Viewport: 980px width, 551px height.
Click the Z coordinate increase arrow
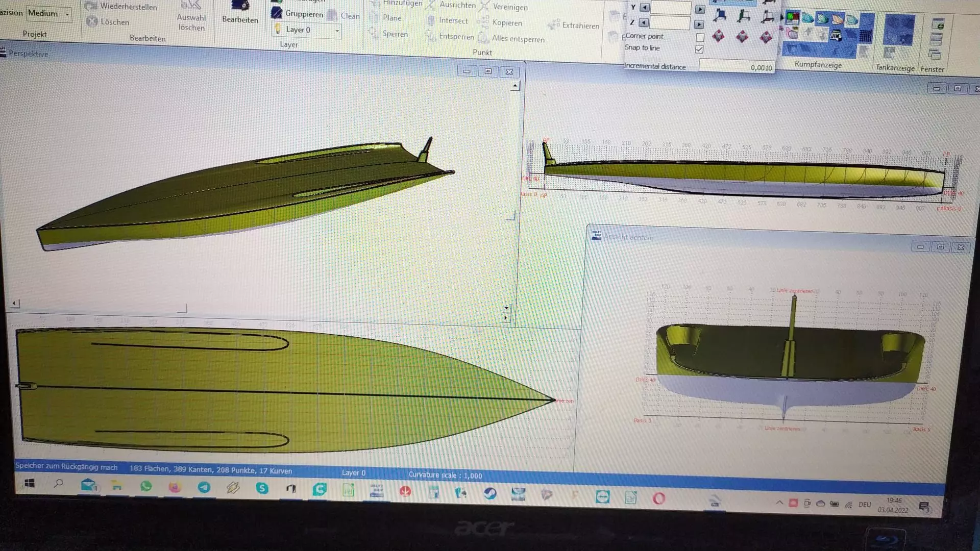point(699,24)
